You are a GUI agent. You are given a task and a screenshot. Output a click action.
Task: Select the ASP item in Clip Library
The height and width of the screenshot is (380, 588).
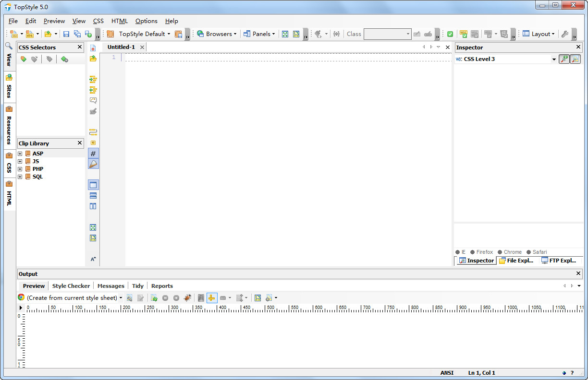38,154
